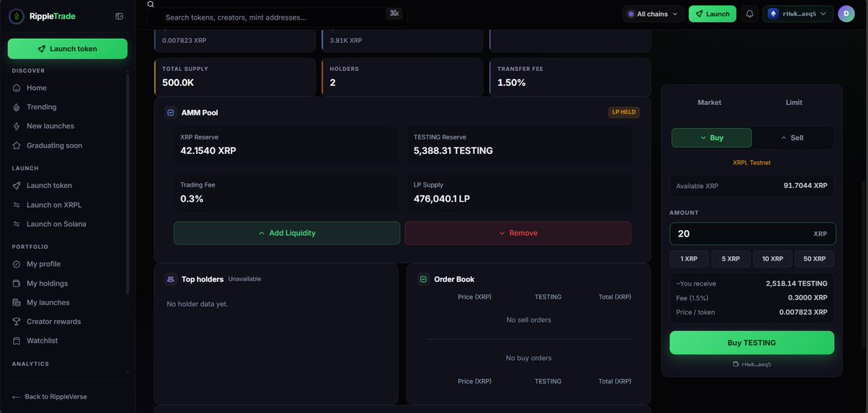Screen dimensions: 868x413
Task: Click the My holdings wallet icon
Action: point(17,284)
